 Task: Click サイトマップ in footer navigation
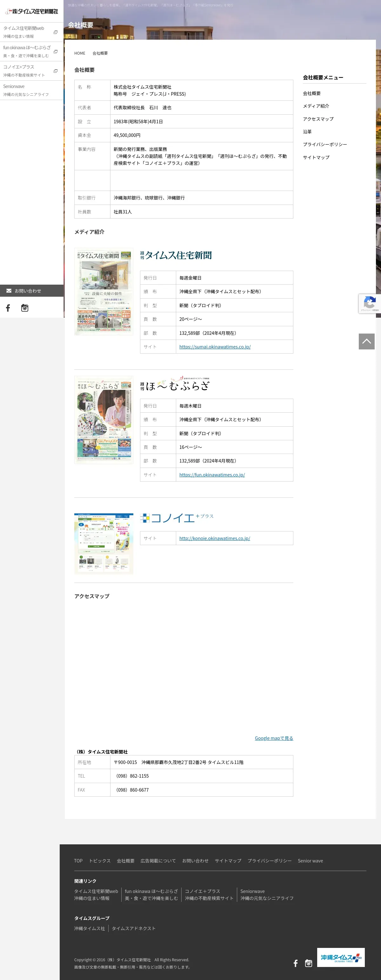[228, 861]
